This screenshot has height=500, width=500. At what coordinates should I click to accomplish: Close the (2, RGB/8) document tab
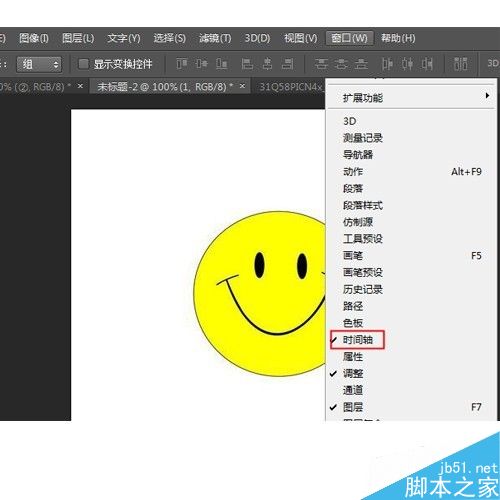point(80,86)
